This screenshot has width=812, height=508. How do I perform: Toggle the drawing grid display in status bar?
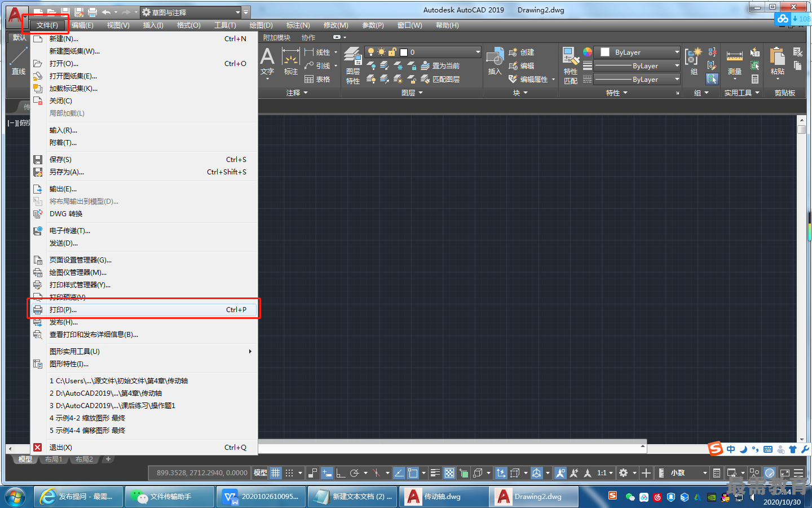[275, 473]
